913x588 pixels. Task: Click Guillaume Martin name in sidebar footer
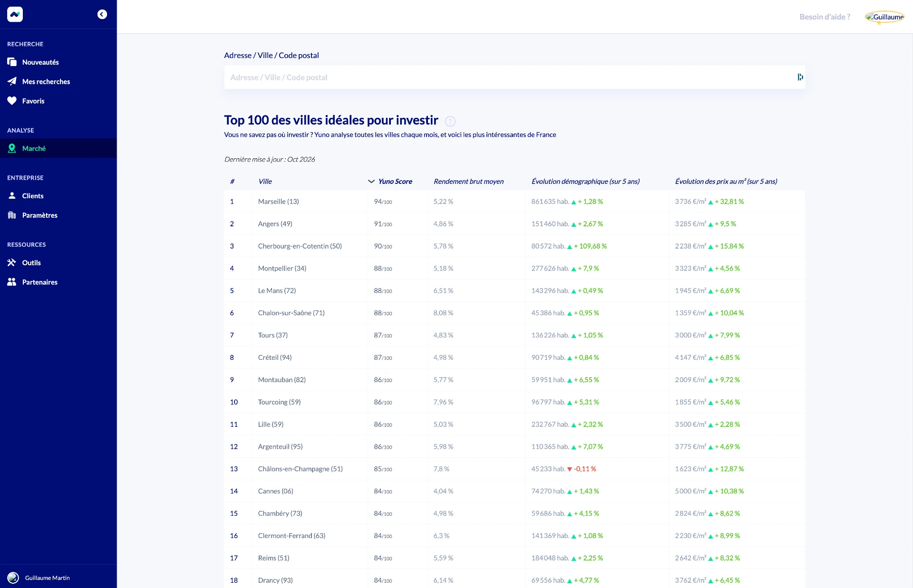[48, 578]
